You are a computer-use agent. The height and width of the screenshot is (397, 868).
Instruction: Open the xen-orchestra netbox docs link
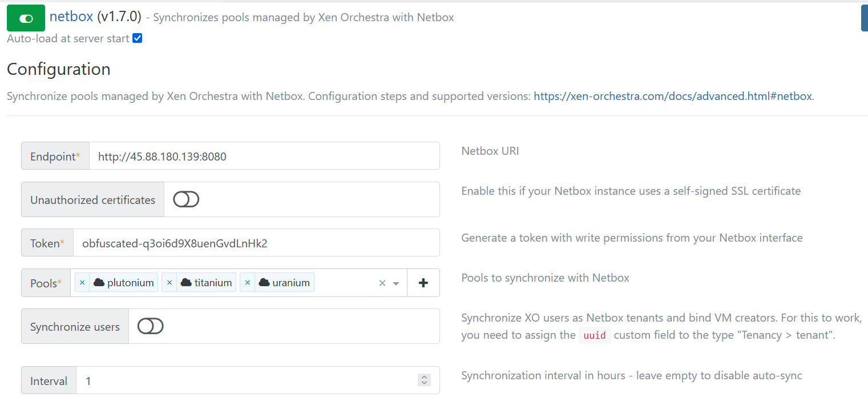click(672, 96)
